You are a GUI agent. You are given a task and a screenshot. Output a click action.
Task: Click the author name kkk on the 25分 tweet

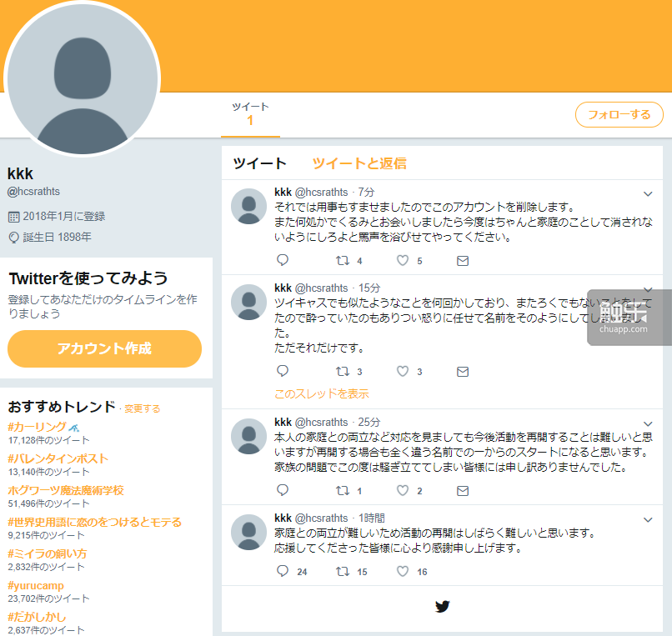point(283,422)
